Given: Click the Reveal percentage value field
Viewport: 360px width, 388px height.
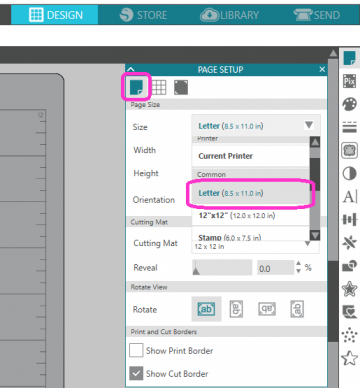Looking at the screenshot, I should click(x=275, y=268).
